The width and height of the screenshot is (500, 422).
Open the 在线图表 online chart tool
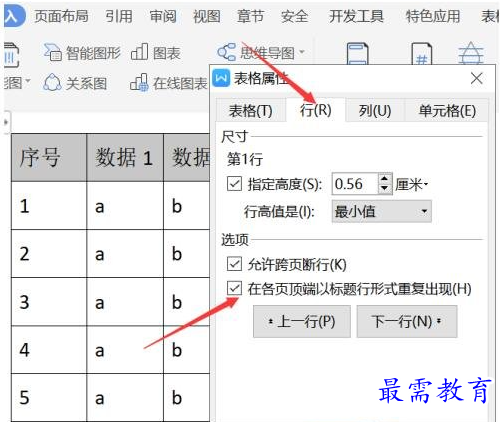169,83
